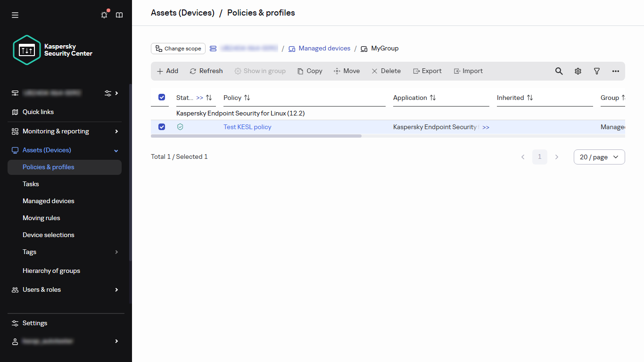Screen dimensions: 644x362
Task: Open Settings from the sidebar
Action: point(34,323)
